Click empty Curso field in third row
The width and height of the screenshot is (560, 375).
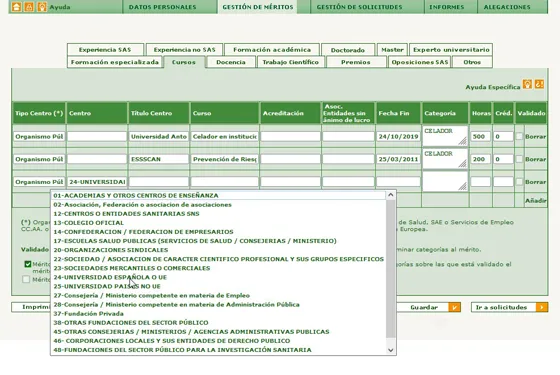click(225, 182)
